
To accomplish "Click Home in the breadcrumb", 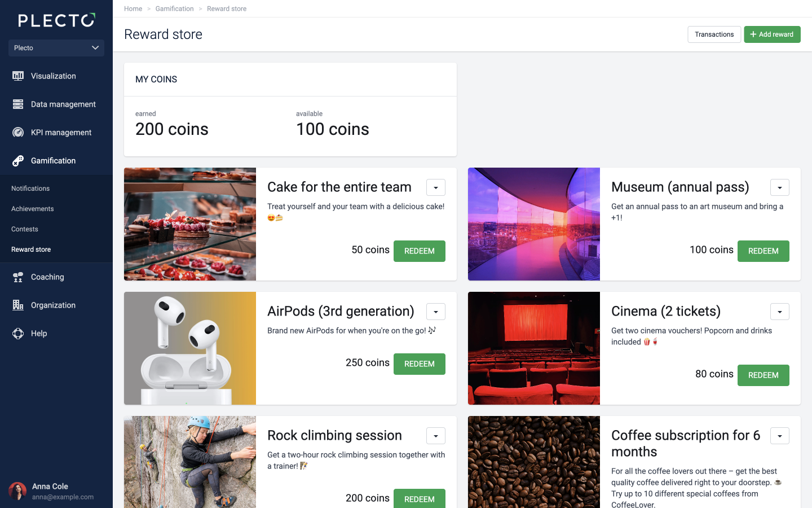I will (133, 8).
